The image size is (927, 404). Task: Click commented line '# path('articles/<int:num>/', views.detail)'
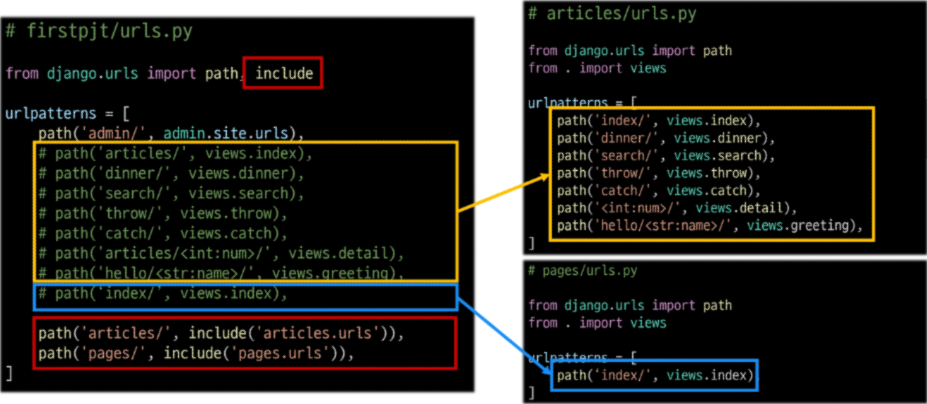coord(221,254)
